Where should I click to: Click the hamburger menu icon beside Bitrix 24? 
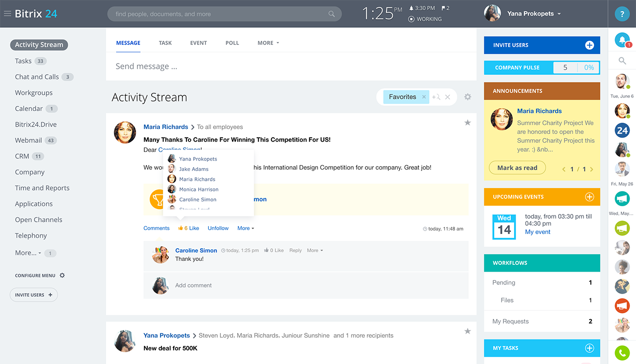[x=7, y=14]
